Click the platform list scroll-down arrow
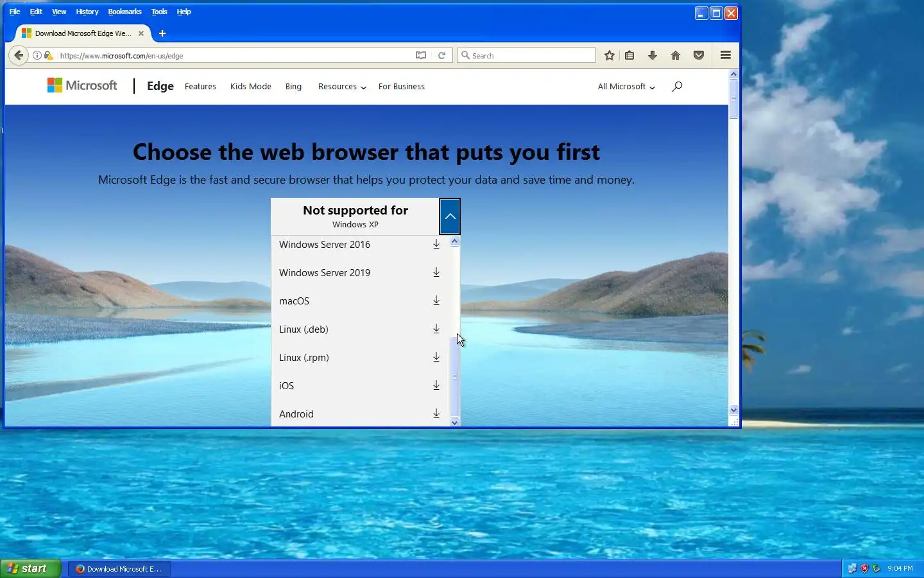The image size is (924, 578). coord(455,422)
